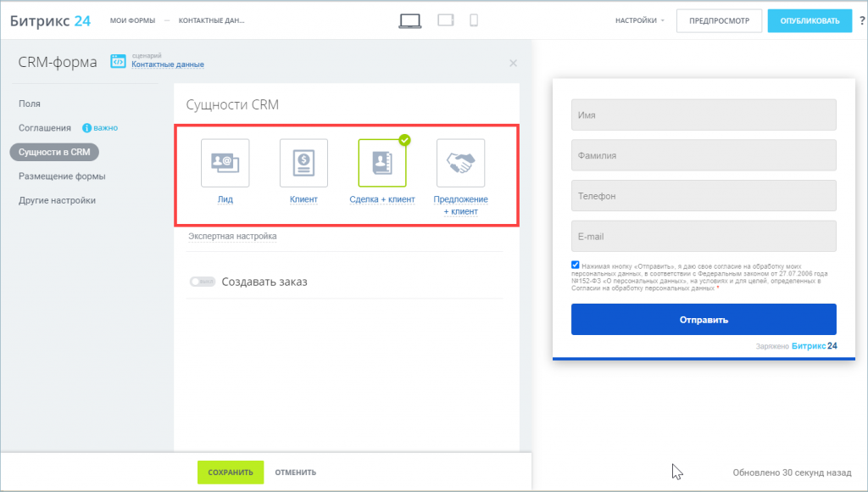This screenshot has height=492, width=868.
Task: Select the Сделка + клиент entity icon
Action: [x=382, y=163]
